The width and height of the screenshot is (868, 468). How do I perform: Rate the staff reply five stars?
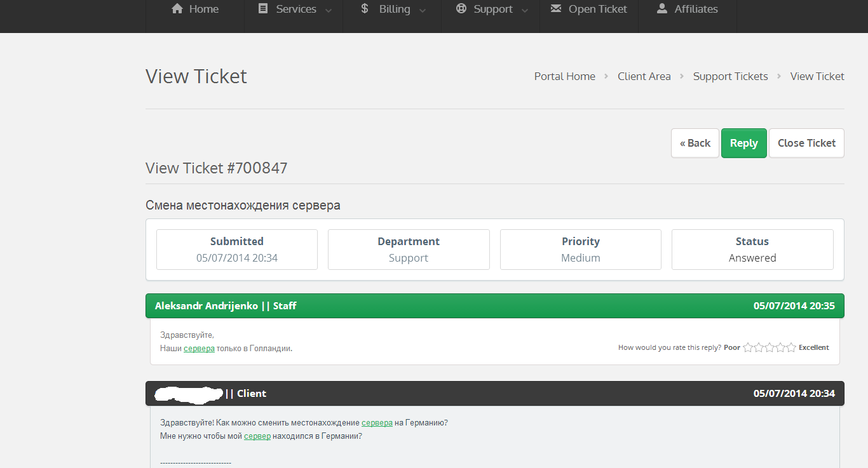click(791, 347)
